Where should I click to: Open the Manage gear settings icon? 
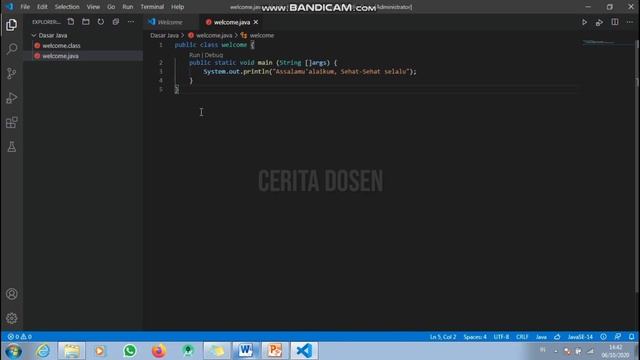(11, 318)
